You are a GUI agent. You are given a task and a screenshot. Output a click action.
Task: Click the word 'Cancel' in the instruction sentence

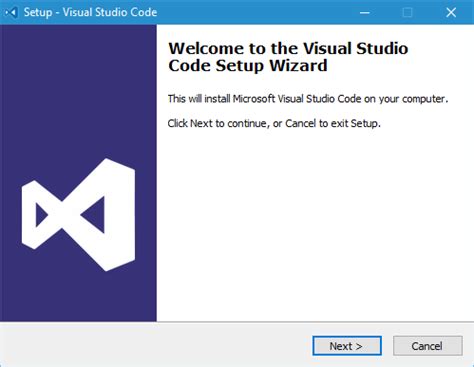(x=301, y=123)
